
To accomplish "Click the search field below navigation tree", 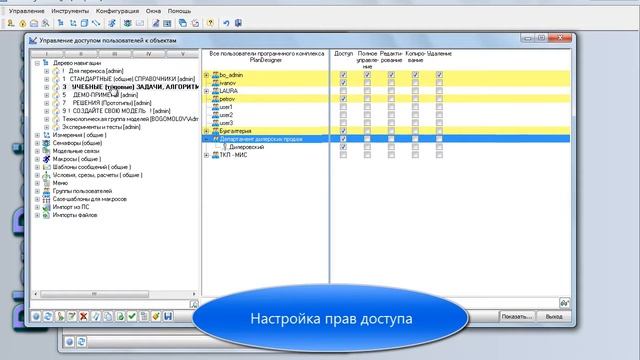I will point(110,304).
